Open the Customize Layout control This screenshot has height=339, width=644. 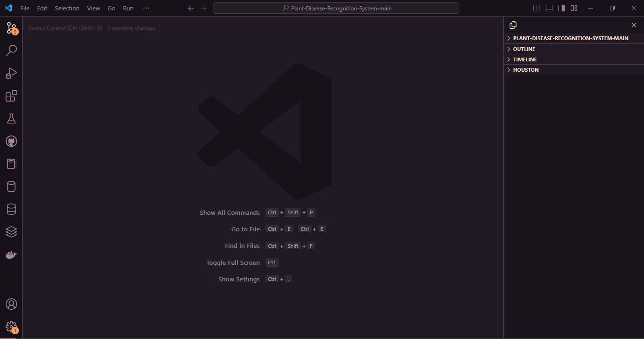click(x=574, y=8)
